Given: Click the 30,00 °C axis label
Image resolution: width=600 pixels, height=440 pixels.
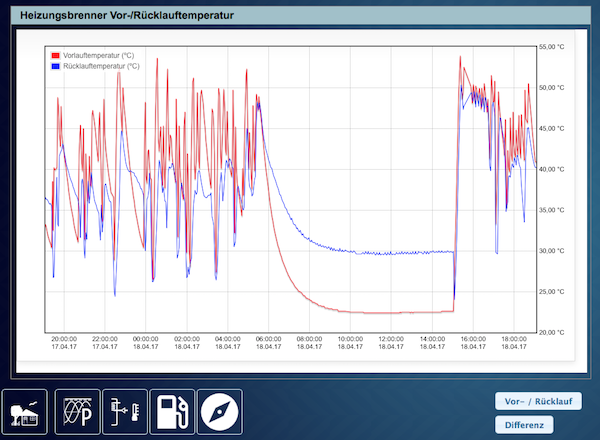Looking at the screenshot, I should coord(551,251).
